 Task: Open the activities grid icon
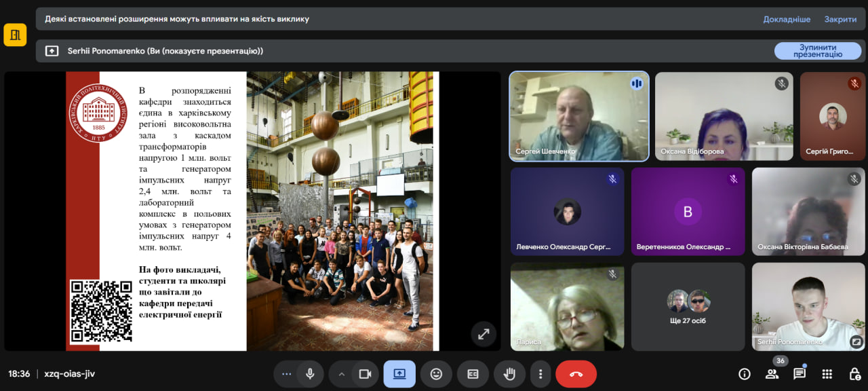click(827, 374)
